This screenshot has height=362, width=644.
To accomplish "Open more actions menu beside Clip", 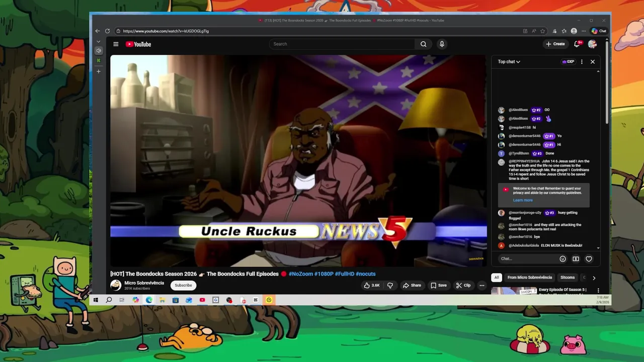I will (x=481, y=286).
